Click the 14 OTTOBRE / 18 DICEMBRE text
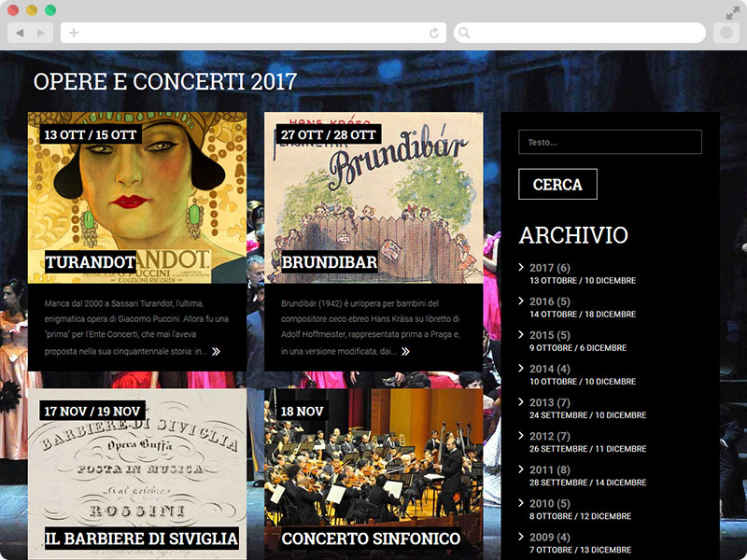 coord(583,315)
